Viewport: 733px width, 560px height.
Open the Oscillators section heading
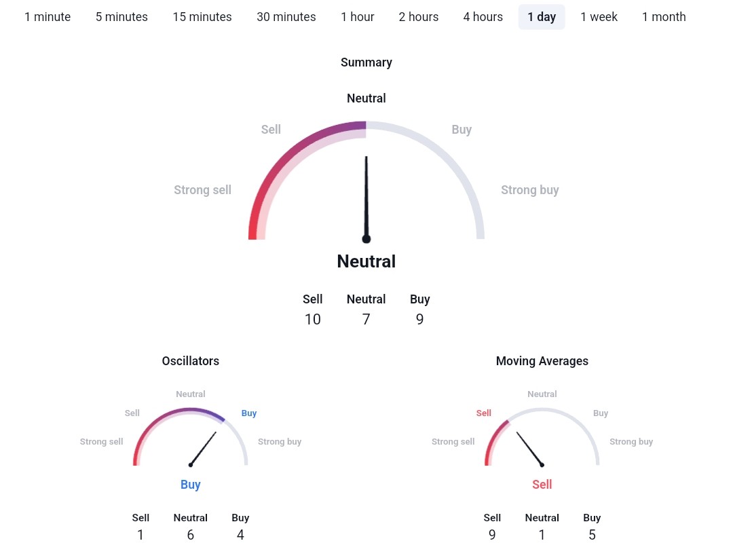[x=191, y=361]
